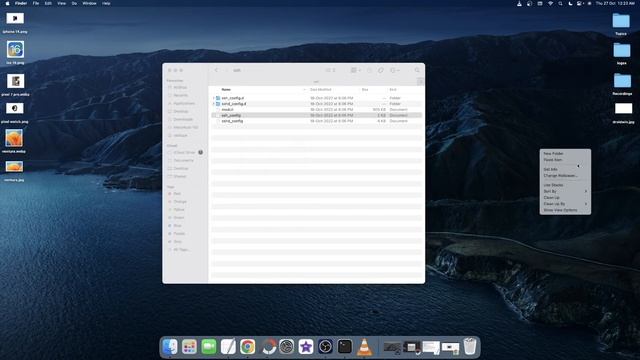640x360 pixels.
Task: Open Spotlight search in menu bar
Action: point(560,3)
